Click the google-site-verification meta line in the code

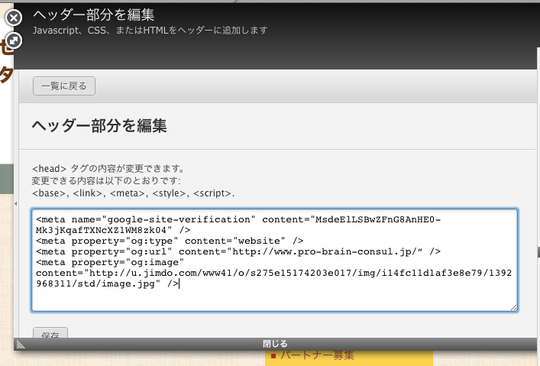point(238,219)
